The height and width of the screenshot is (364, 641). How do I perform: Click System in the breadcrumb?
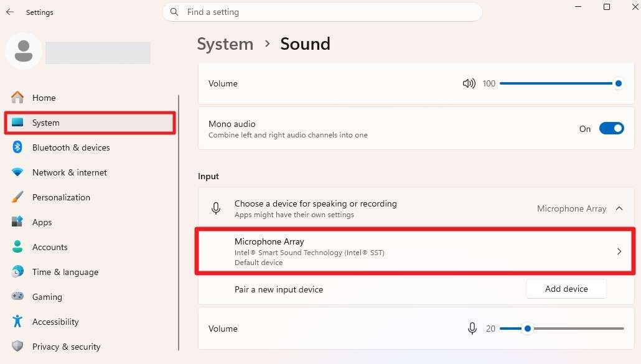(x=225, y=44)
